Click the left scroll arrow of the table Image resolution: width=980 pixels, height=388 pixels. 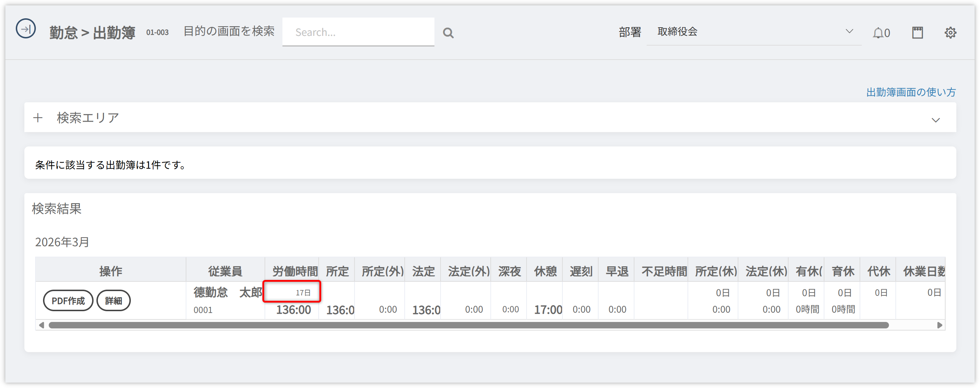pos(42,325)
